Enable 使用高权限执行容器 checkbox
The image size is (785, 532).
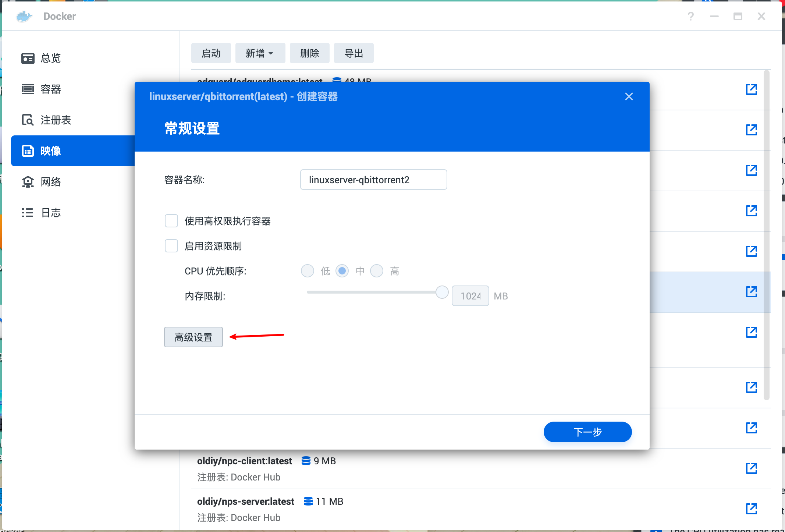[x=171, y=221]
